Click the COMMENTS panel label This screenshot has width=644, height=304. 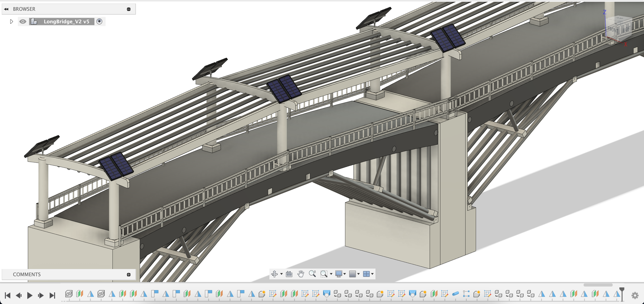pyautogui.click(x=27, y=274)
